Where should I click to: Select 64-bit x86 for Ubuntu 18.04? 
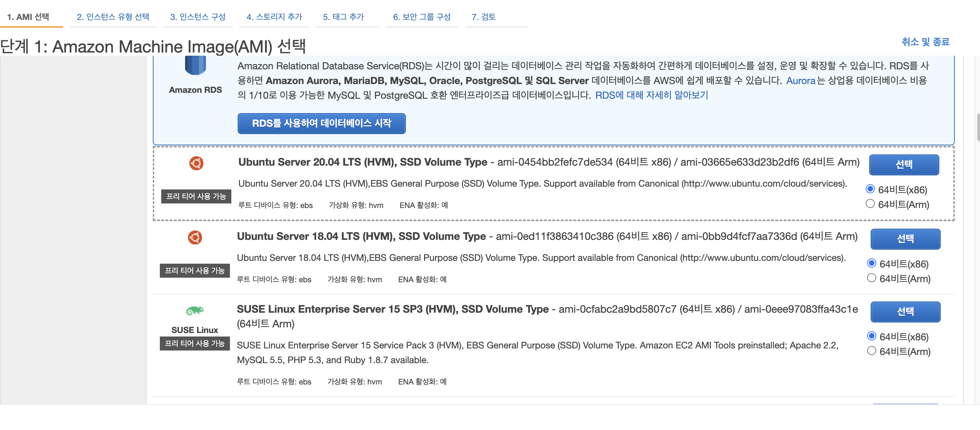(871, 263)
